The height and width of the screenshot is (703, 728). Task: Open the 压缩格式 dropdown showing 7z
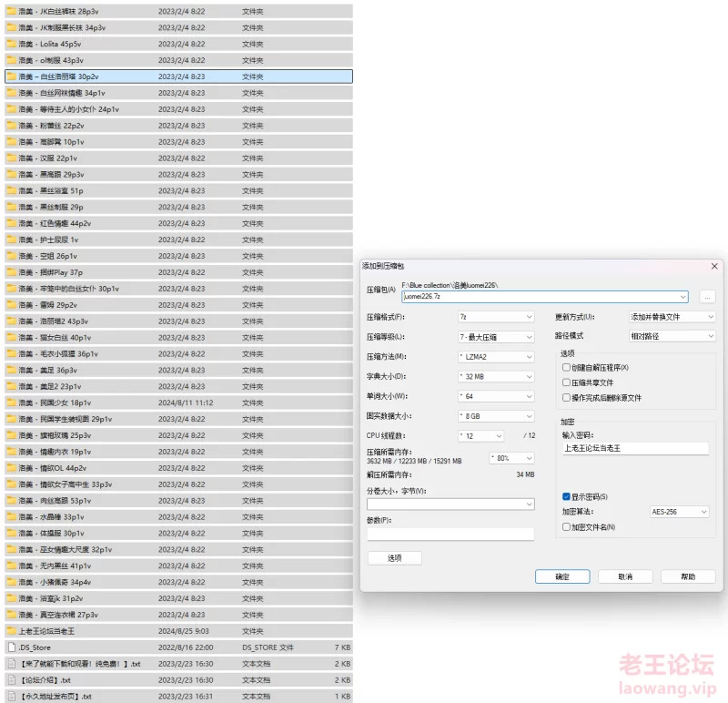pyautogui.click(x=496, y=317)
